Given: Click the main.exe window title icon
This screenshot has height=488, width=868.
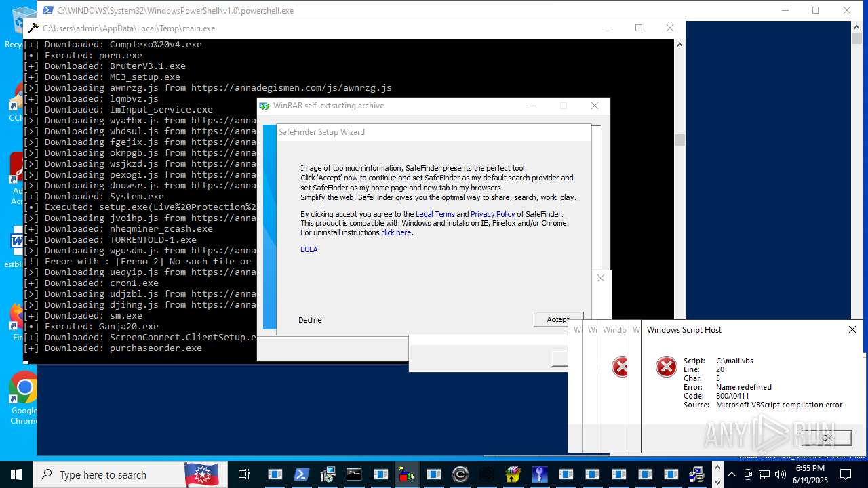Looking at the screenshot, I should point(33,28).
